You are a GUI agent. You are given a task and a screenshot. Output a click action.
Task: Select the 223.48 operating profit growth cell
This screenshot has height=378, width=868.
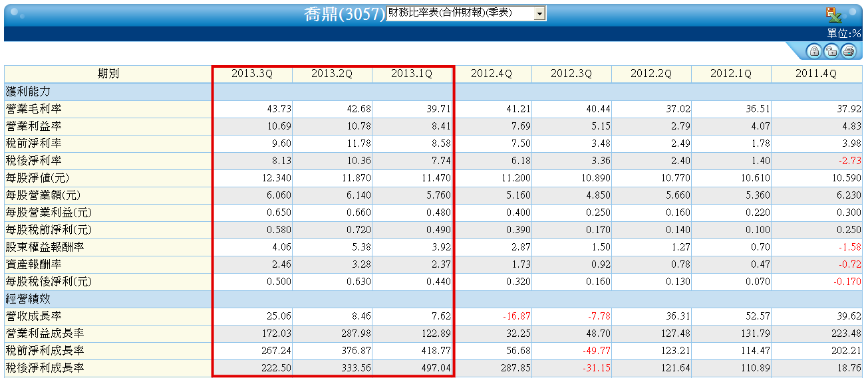(816, 333)
